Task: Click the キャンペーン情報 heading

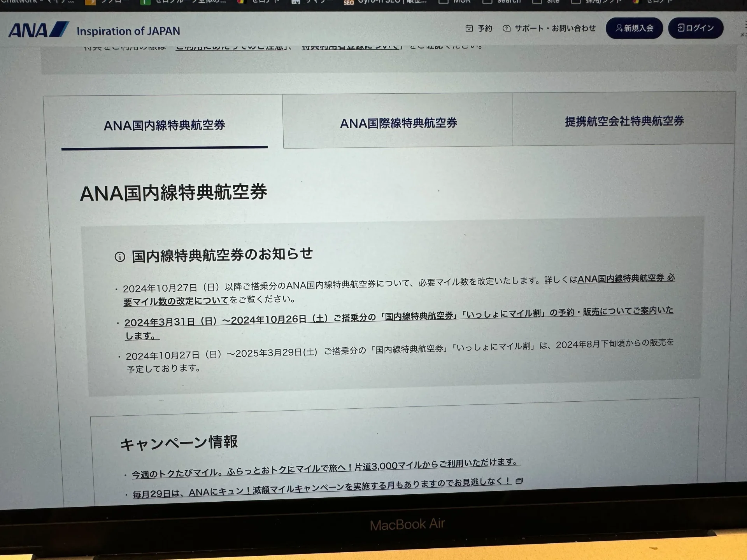Action: pyautogui.click(x=179, y=443)
